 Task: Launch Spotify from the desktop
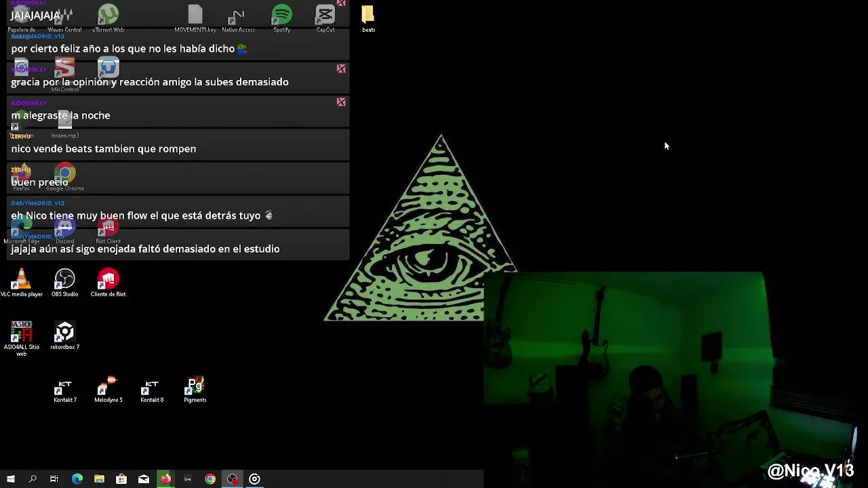(281, 18)
